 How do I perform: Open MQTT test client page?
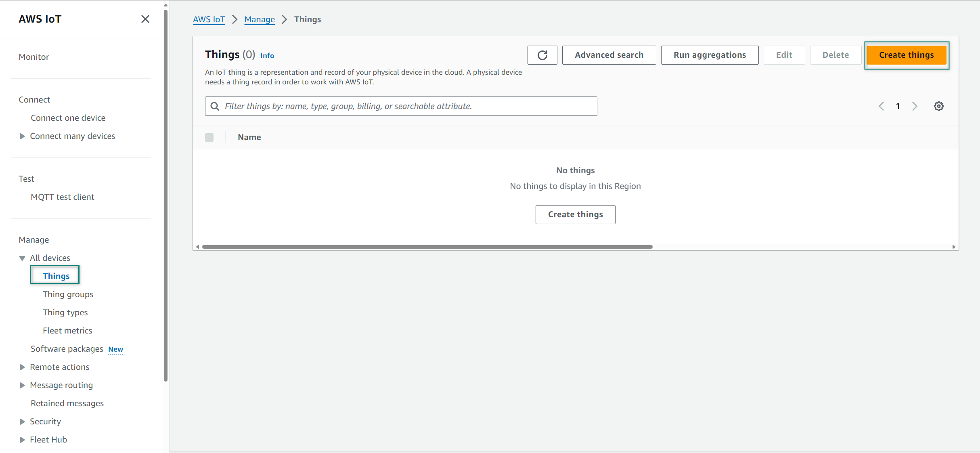(x=62, y=197)
